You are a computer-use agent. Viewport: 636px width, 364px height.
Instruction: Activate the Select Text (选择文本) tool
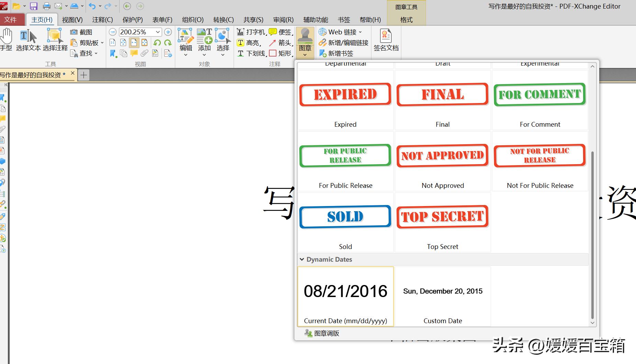click(x=29, y=40)
